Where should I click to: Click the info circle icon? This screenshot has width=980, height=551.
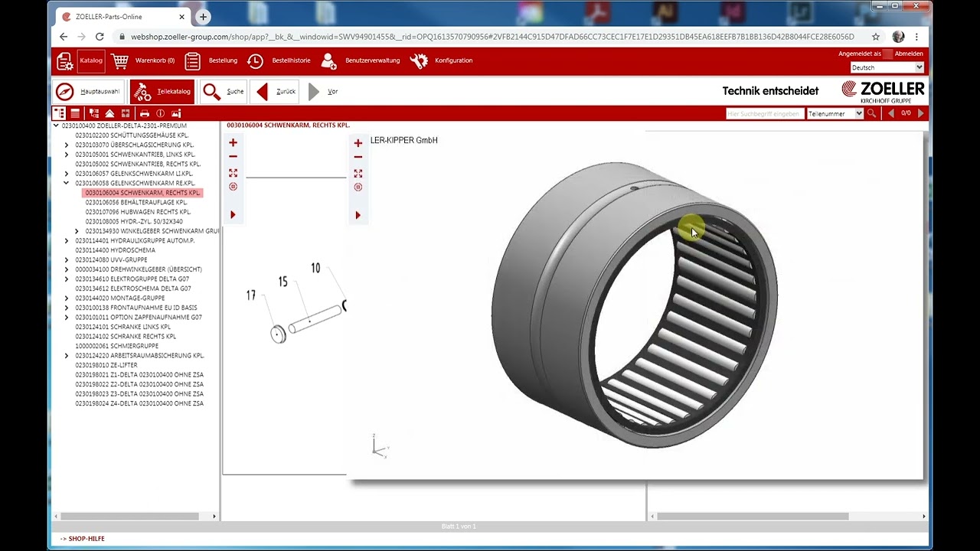point(160,113)
